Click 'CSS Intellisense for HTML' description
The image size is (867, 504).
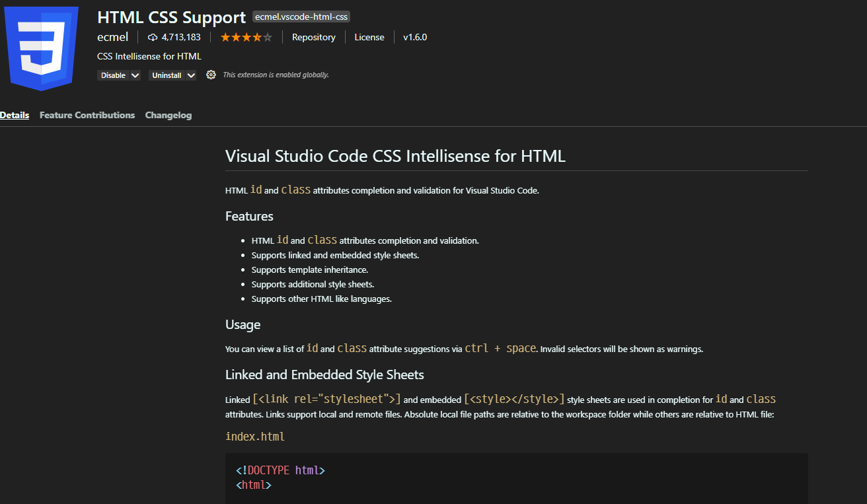tap(149, 56)
